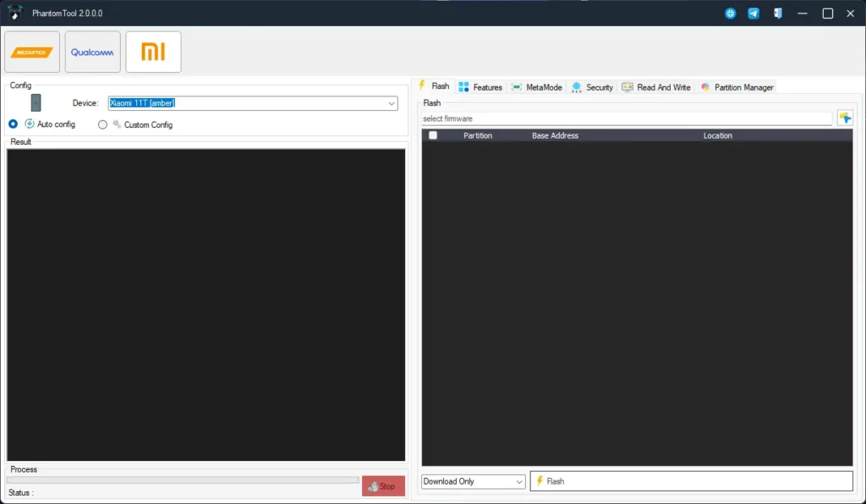866x504 pixels.
Task: Click the Process progress bar
Action: coord(183,480)
